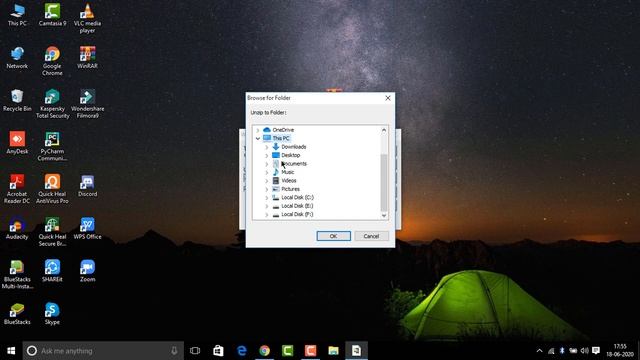Open the taskbar clock and date
Screen dimensions: 640x360
(x=620, y=351)
